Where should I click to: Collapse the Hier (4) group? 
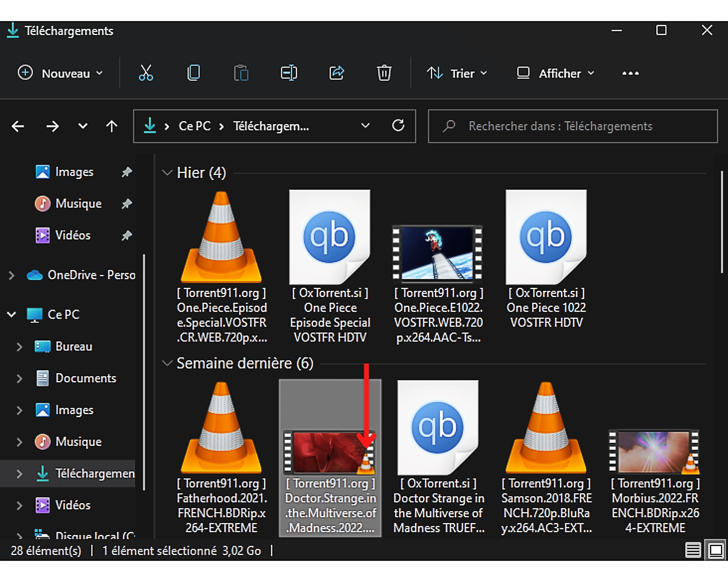point(167,173)
